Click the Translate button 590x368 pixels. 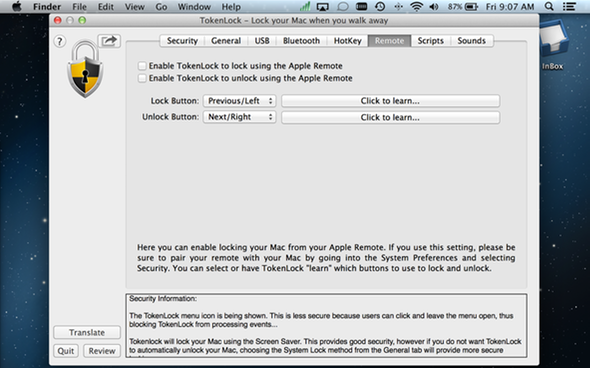tap(87, 333)
